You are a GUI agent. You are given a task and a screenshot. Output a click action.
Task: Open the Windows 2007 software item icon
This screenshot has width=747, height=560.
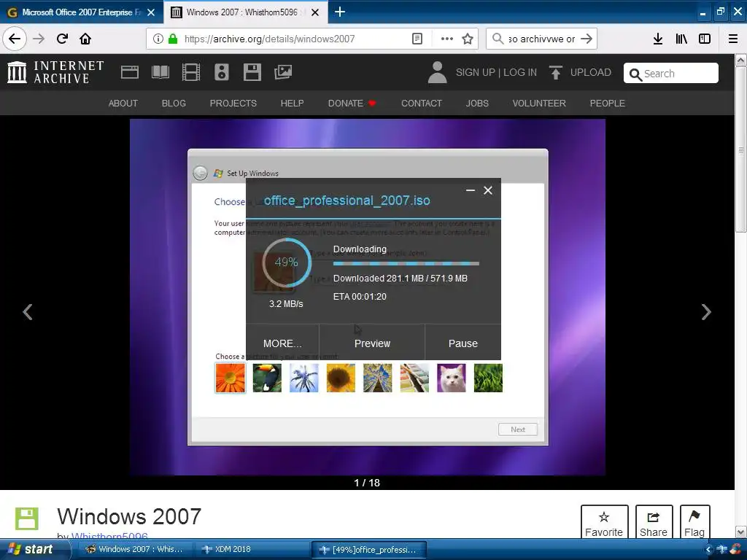27,519
